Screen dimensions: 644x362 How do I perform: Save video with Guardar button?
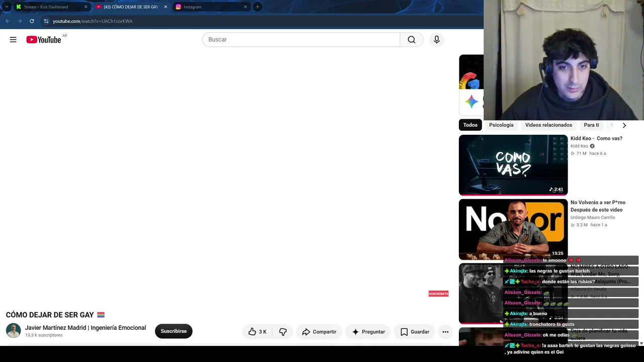415,332
